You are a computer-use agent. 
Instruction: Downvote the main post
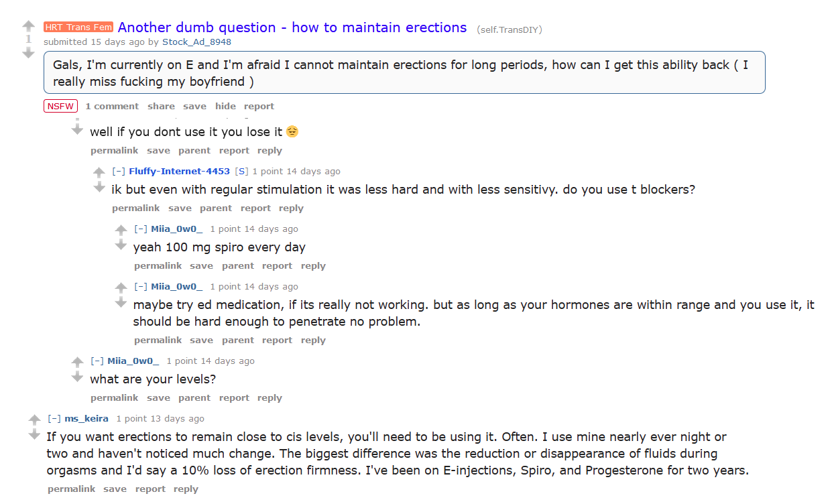[x=28, y=52]
